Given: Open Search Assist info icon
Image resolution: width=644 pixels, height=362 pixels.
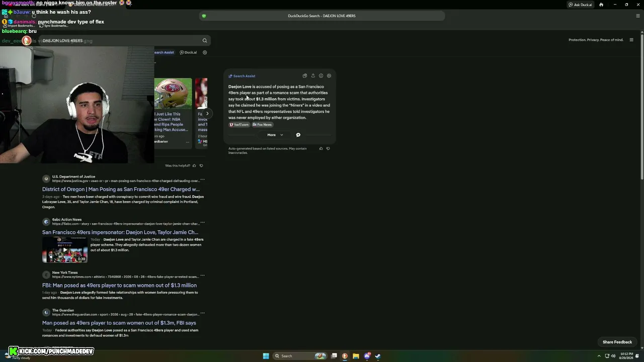Looking at the screenshot, I should coord(321,76).
